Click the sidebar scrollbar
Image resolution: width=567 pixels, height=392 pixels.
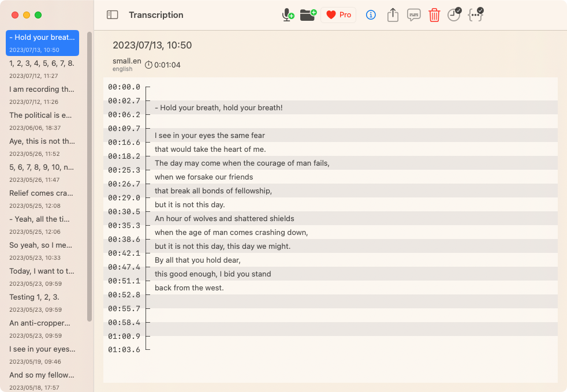coord(89,177)
